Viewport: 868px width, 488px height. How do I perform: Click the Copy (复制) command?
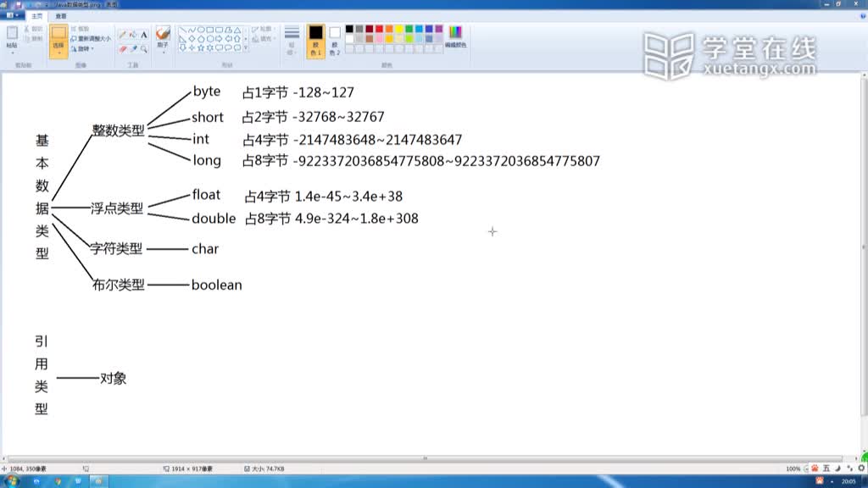point(34,39)
